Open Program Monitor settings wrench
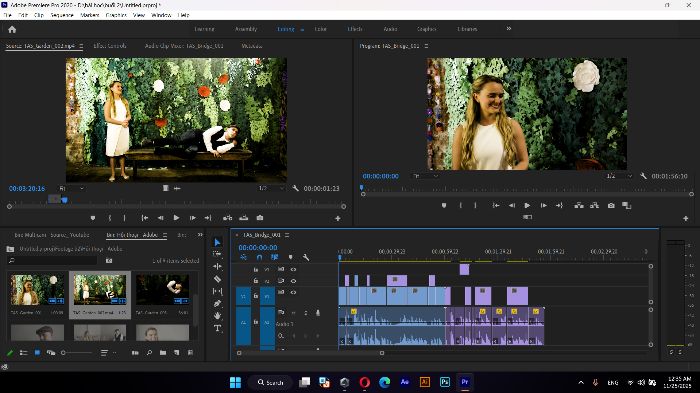 (643, 176)
